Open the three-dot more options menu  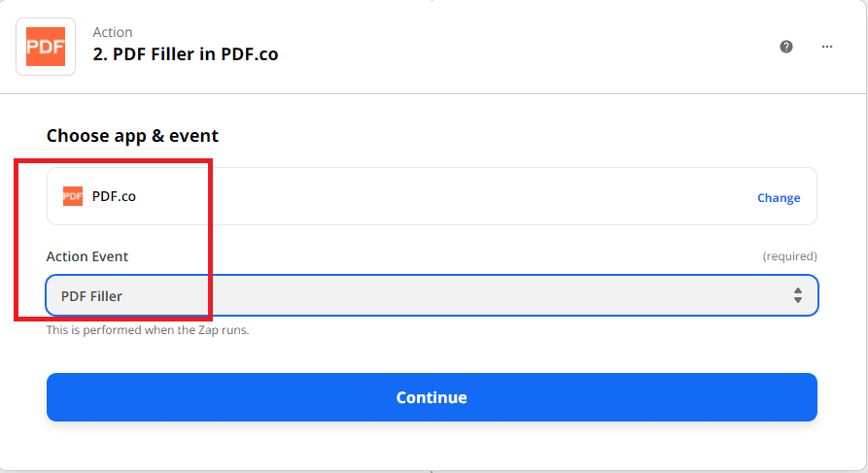[827, 47]
